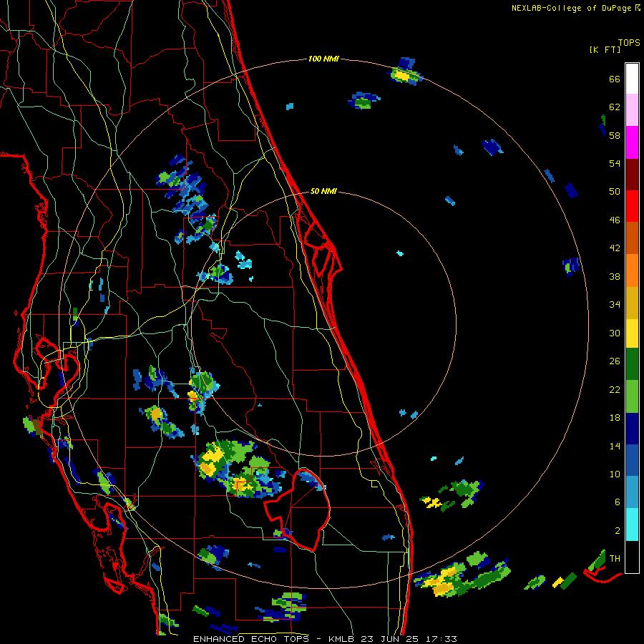Click the TH label on the legend
Screen dimensions: 644x644
pyautogui.click(x=615, y=559)
